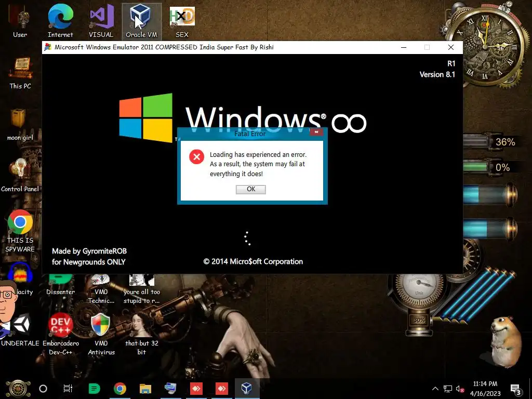Open Task View on the taskbar
This screenshot has width=532, height=399.
[x=68, y=389]
